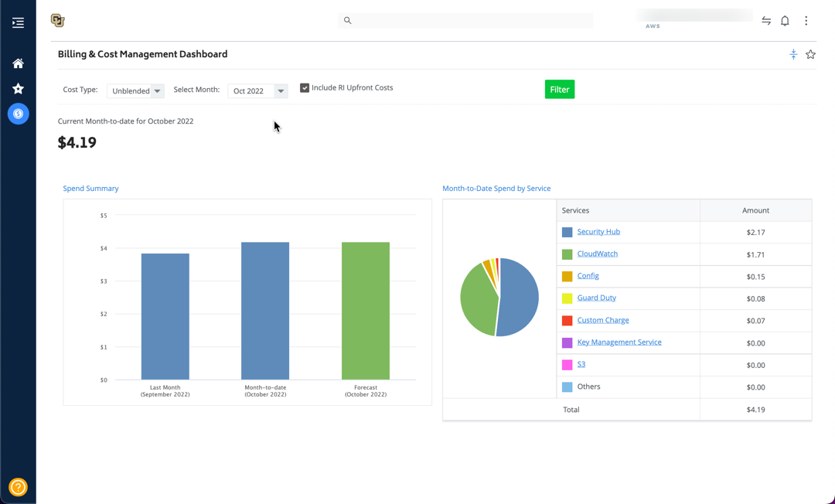This screenshot has width=835, height=504.
Task: Click the green Filter button
Action: (x=559, y=90)
